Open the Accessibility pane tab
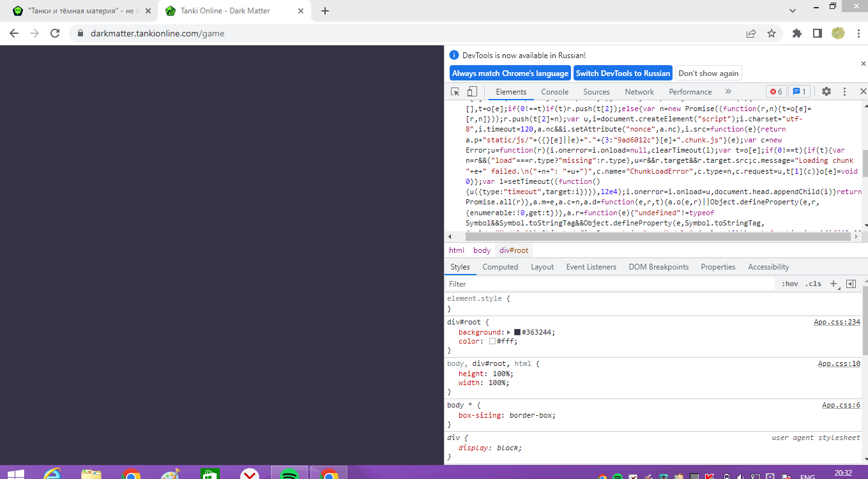Screen dimensions: 868x479 pos(768,267)
